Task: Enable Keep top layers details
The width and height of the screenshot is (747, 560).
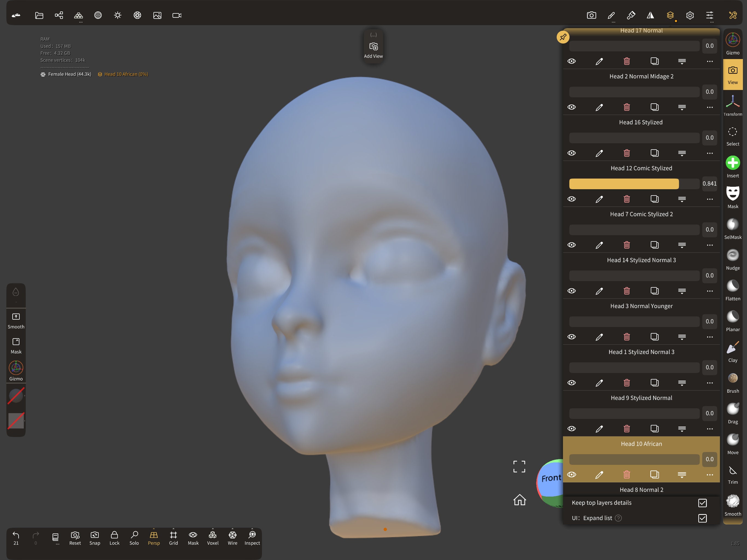Action: [702, 503]
